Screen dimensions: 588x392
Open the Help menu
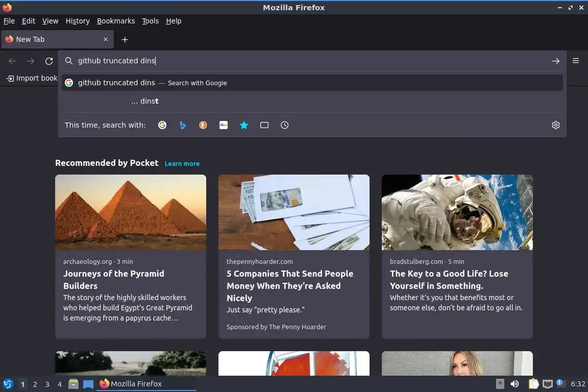[x=174, y=21]
